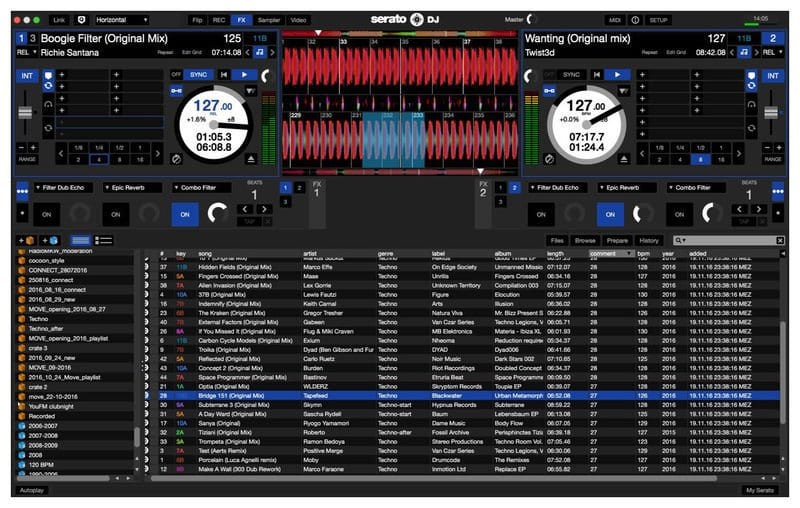
Task: Turn sync OFF on left deck
Action: (x=177, y=74)
